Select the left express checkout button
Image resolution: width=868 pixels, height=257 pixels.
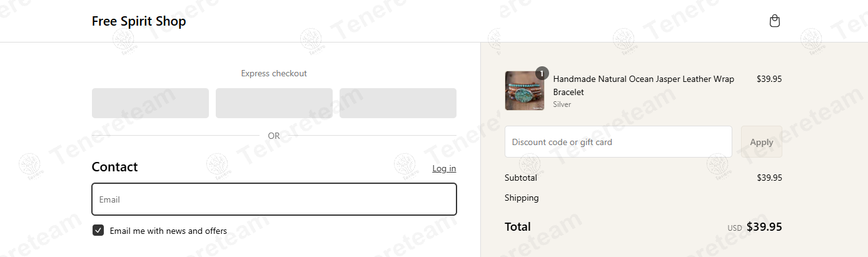[150, 103]
